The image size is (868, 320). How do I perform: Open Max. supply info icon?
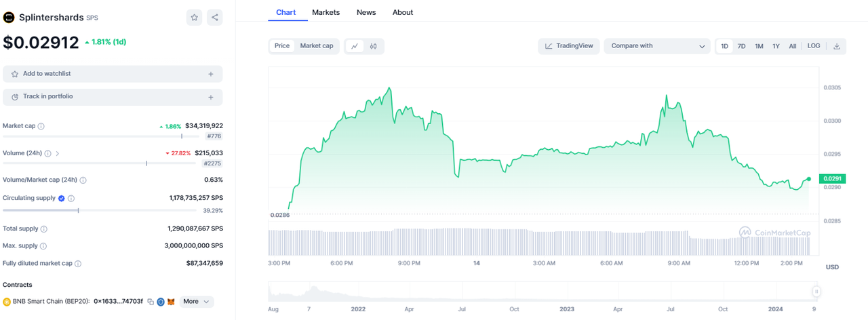click(x=43, y=246)
